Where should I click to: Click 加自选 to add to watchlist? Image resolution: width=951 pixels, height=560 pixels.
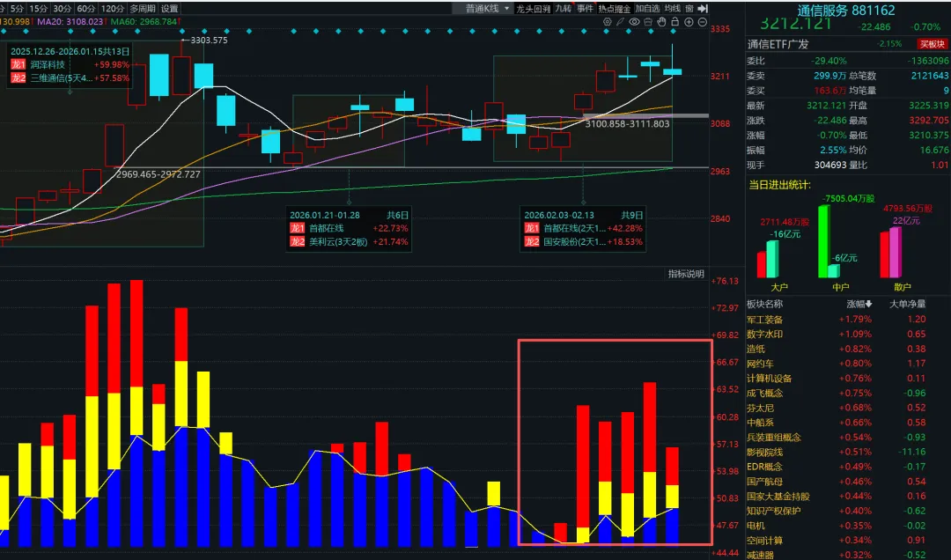[x=647, y=9]
